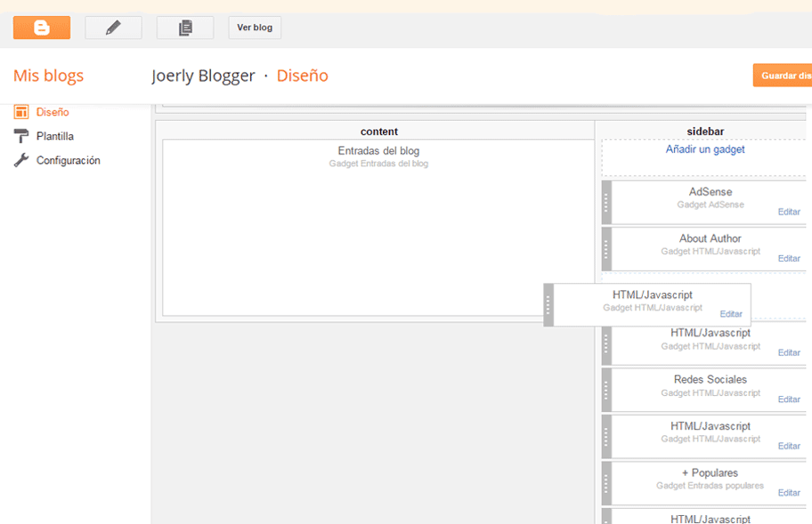Screen dimensions: 812x524
Task: Edit the About Author gadget
Action: click(x=789, y=258)
